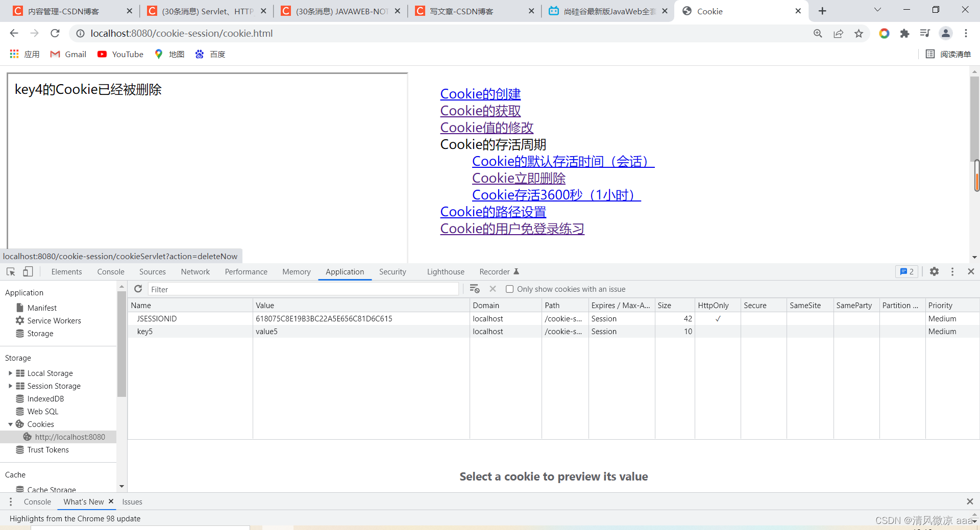
Task: Select the JSESSIONID cookie row
Action: tap(553, 319)
